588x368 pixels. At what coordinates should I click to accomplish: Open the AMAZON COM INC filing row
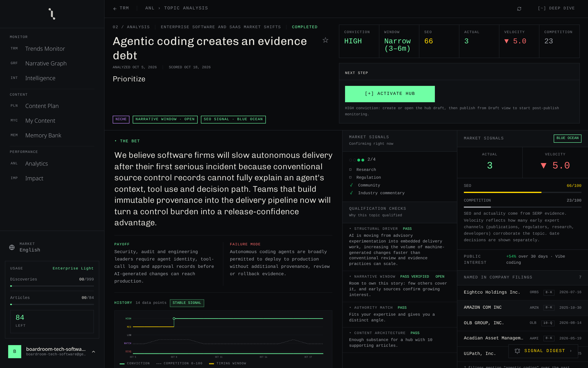click(522, 308)
